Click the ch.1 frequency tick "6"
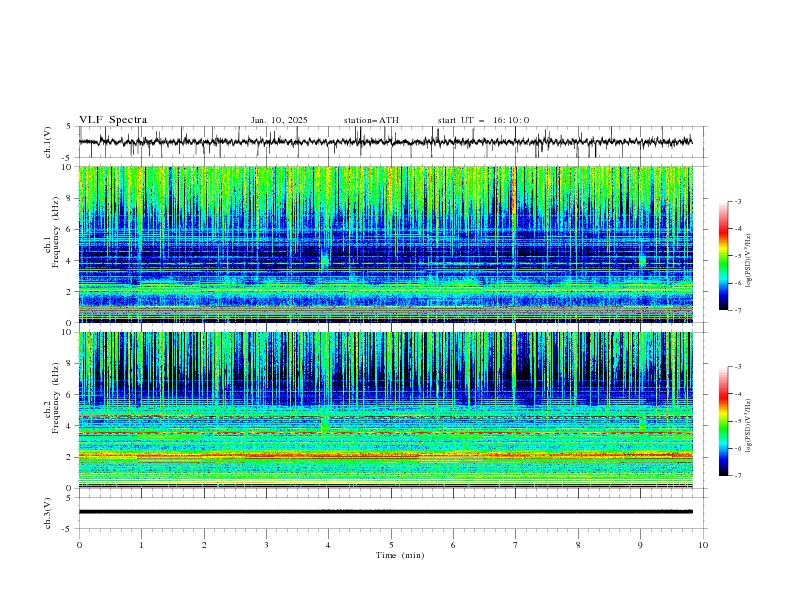 (70, 230)
